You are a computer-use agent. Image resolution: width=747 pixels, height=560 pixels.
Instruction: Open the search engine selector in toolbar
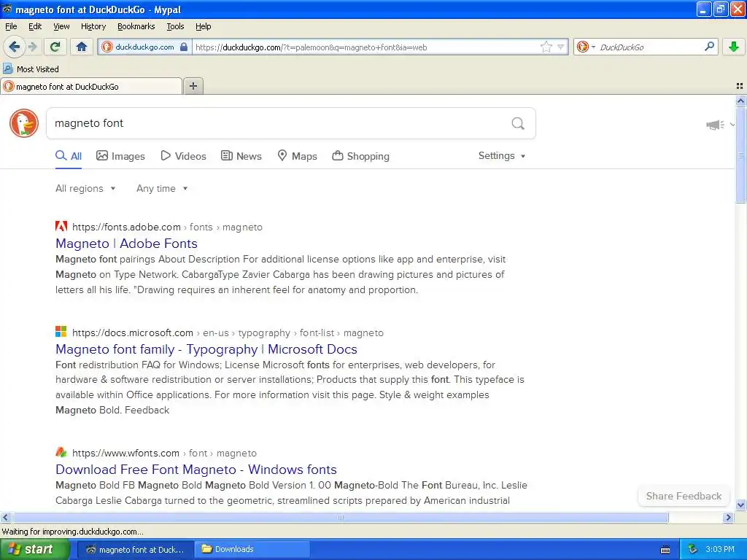[x=586, y=47]
